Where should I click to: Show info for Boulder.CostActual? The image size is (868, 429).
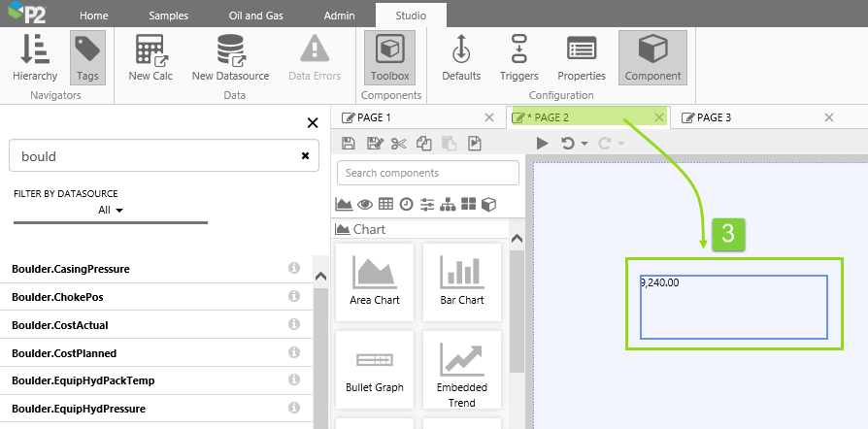click(x=294, y=324)
